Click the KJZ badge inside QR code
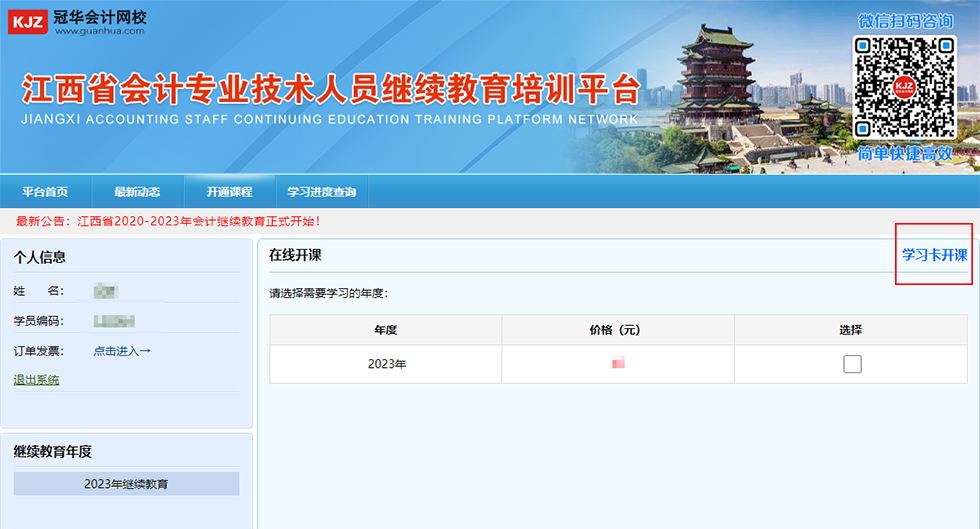 point(904,87)
